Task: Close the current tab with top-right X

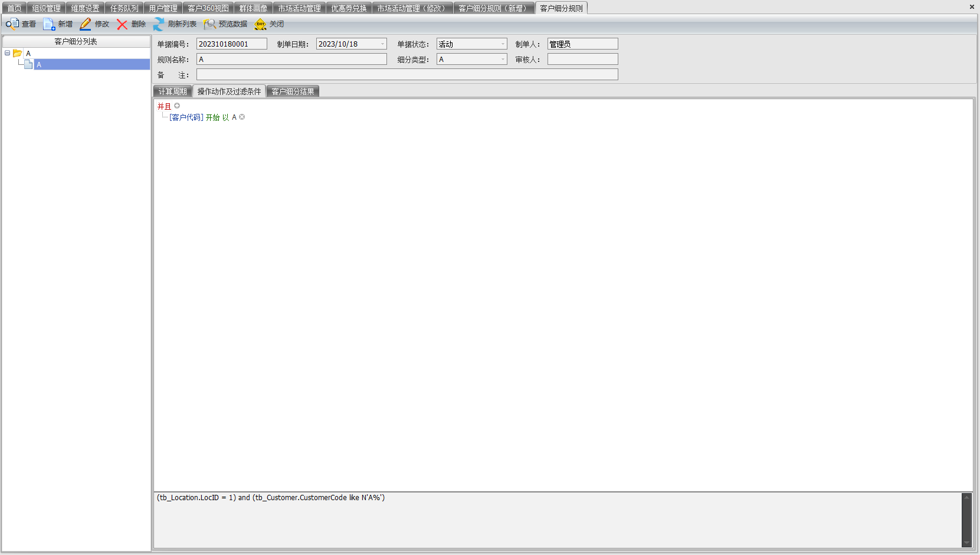Action: tap(972, 7)
